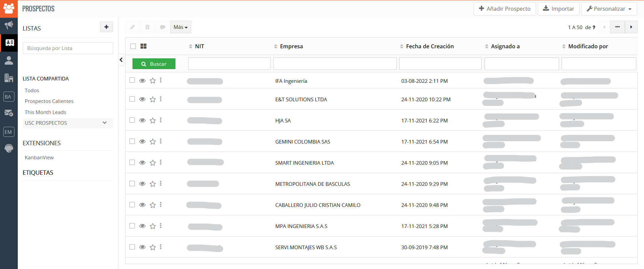Open the organizations building sidebar icon
This screenshot has height=269, width=644.
pos(9,78)
